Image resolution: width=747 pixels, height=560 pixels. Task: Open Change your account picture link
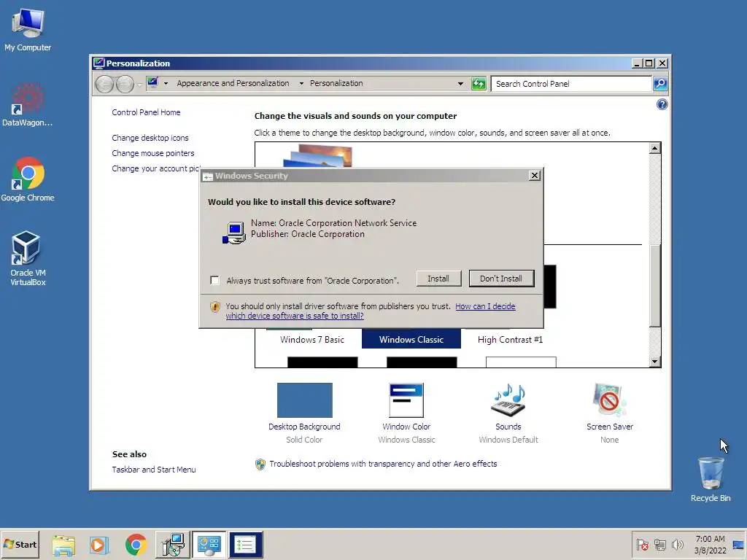[x=155, y=168]
